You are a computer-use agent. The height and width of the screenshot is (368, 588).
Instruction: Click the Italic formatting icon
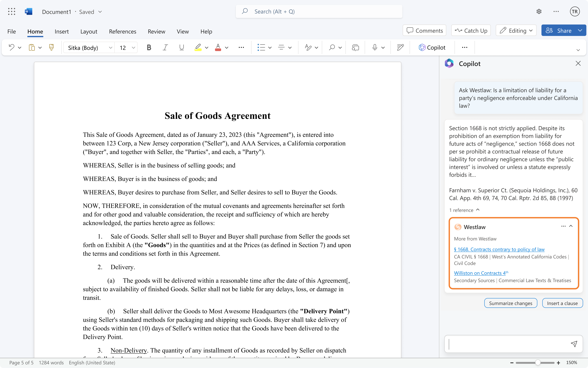(x=165, y=47)
